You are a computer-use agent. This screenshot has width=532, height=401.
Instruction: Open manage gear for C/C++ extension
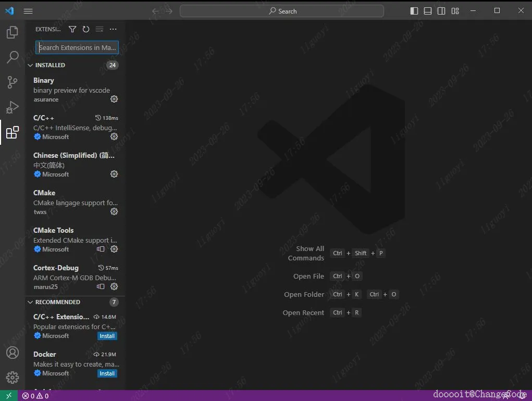[114, 136]
